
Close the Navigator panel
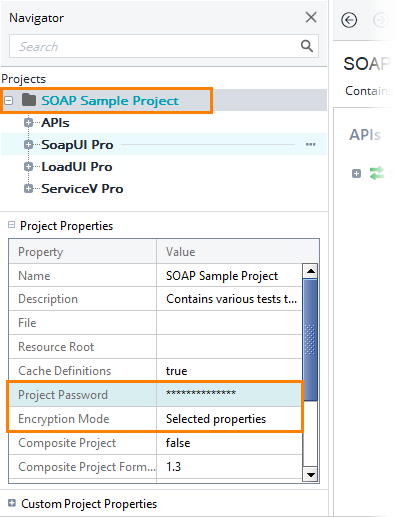[311, 17]
